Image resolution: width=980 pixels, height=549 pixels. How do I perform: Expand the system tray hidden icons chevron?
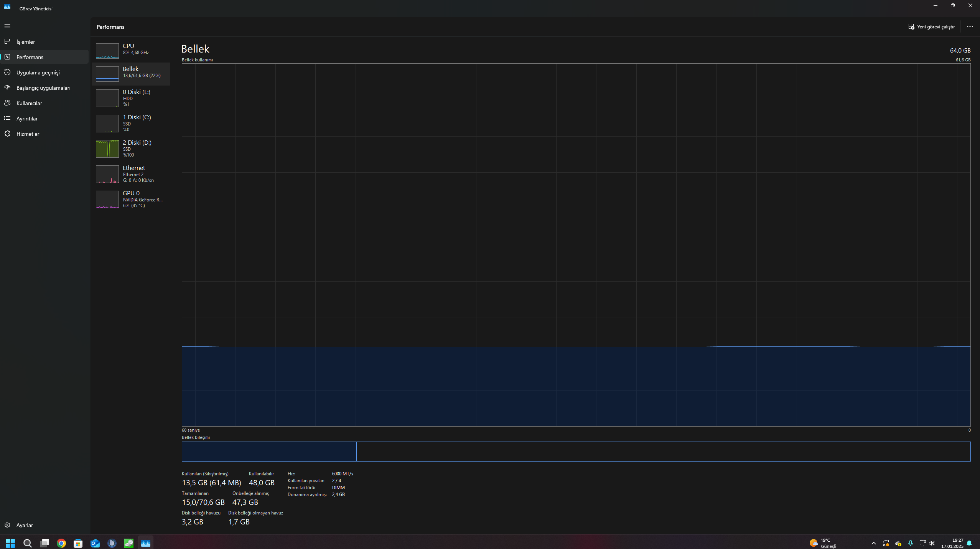click(874, 543)
